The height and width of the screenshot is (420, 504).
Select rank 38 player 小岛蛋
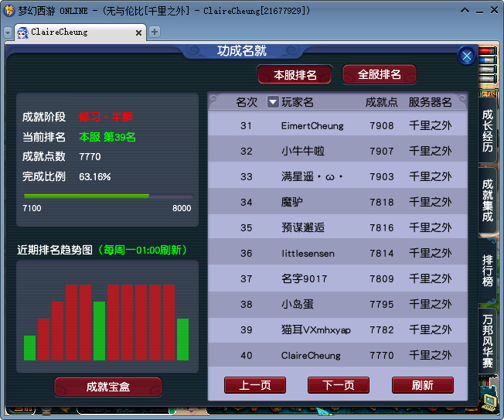tap(338, 304)
